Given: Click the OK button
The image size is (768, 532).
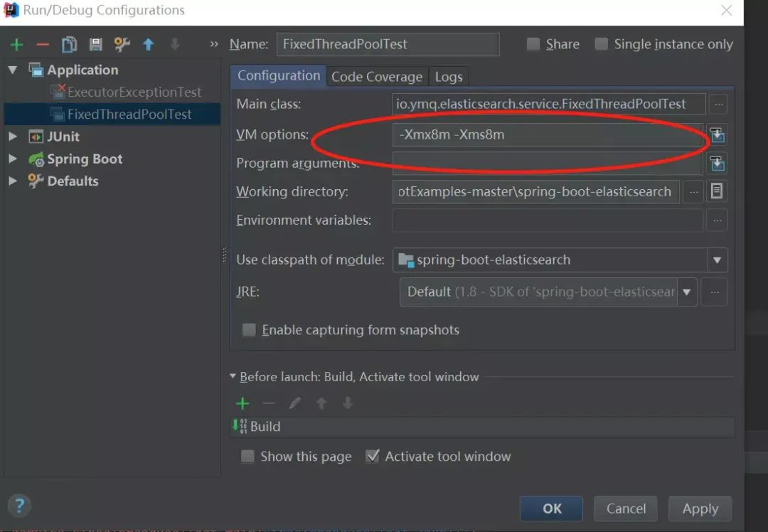Looking at the screenshot, I should point(552,509).
